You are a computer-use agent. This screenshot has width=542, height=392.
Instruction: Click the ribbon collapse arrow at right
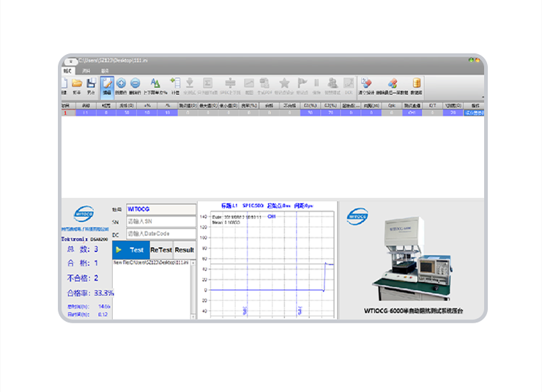(x=483, y=97)
